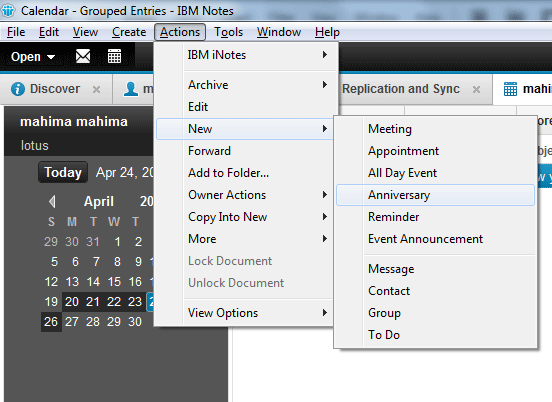Open the Mail envelope icon in toolbar
The height and width of the screenshot is (402, 552).
(83, 56)
